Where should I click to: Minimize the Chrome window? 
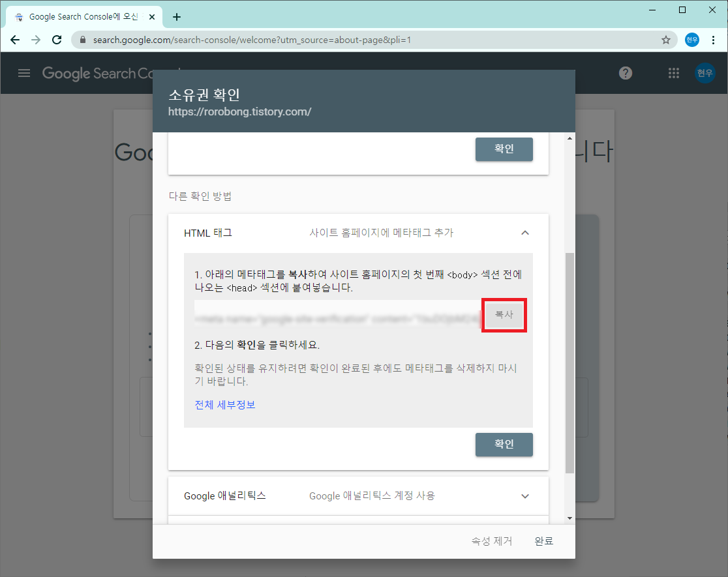pos(652,10)
